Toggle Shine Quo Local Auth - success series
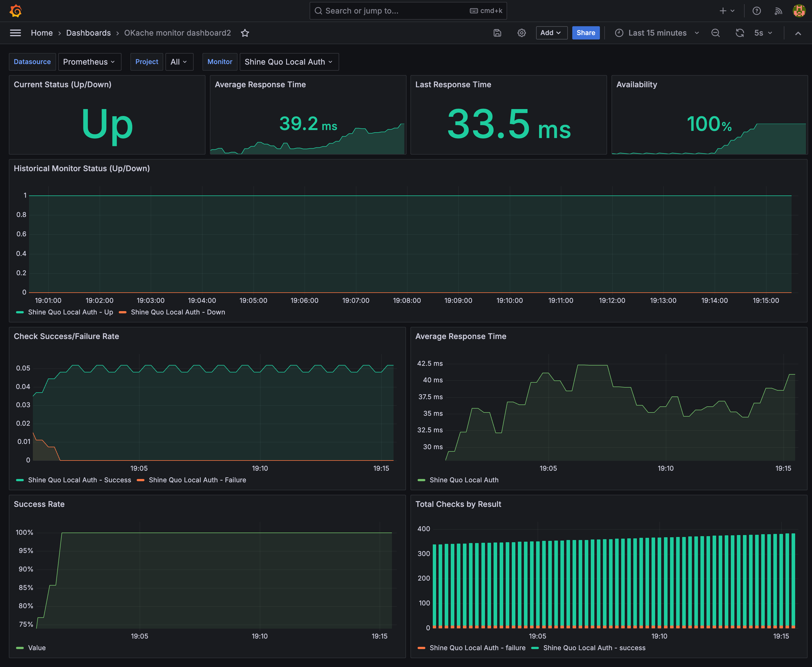The width and height of the screenshot is (812, 667). (588, 648)
